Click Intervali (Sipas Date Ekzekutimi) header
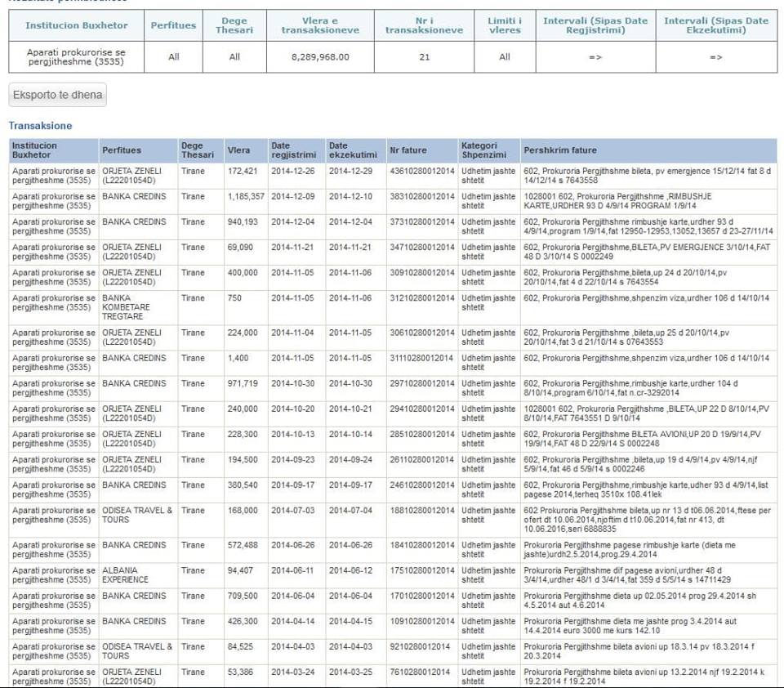Screen dimensions: 784x688 (x=716, y=25)
